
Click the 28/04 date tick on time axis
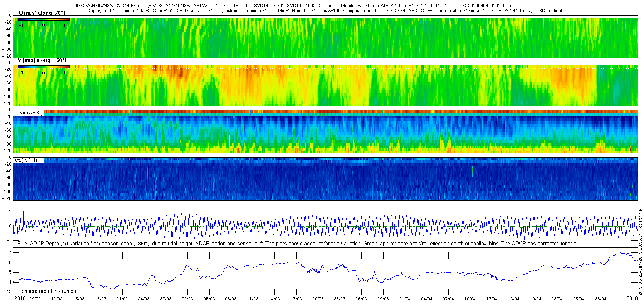600,299
